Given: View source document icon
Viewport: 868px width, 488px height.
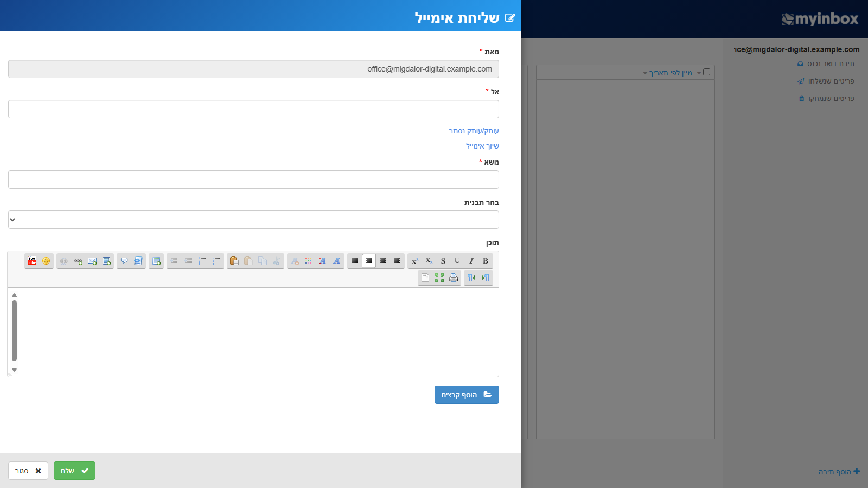Looking at the screenshot, I should click(425, 278).
